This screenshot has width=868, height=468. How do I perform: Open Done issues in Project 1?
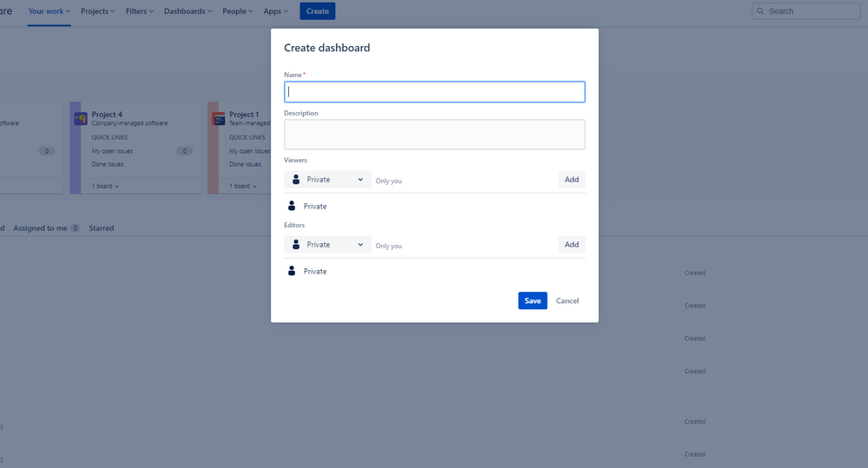246,164
